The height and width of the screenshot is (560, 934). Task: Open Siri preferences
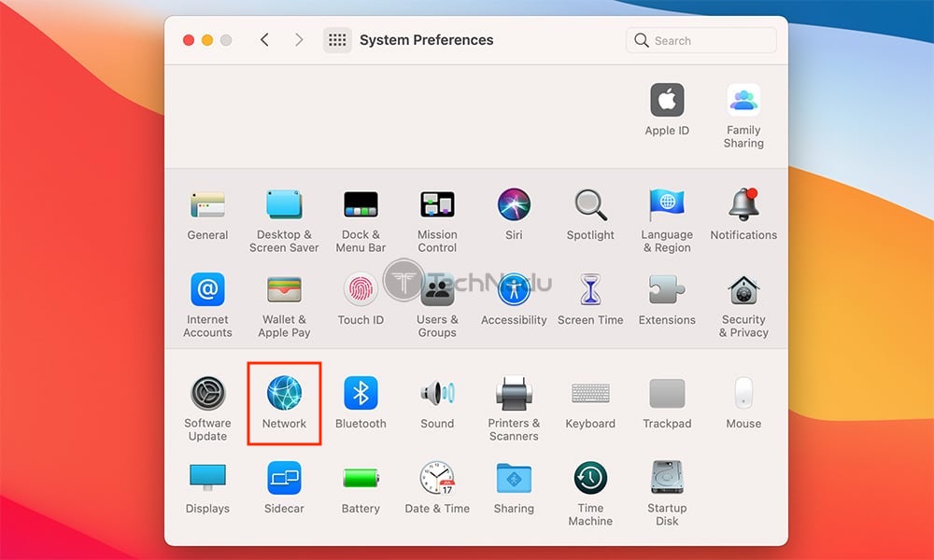pos(514,204)
